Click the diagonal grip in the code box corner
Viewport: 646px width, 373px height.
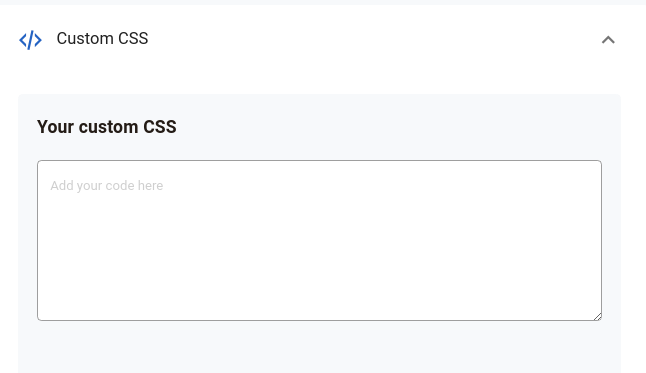pos(597,316)
